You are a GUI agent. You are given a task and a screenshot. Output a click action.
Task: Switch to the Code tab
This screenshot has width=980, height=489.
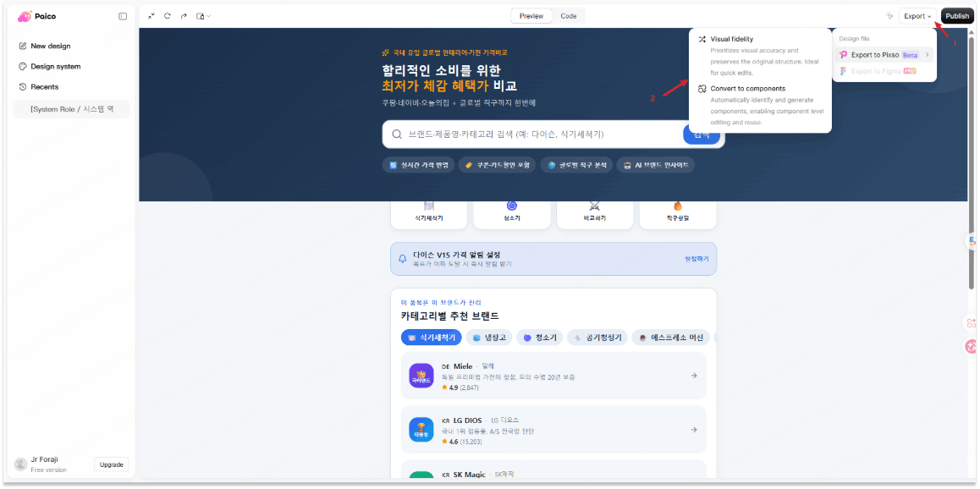tap(569, 16)
